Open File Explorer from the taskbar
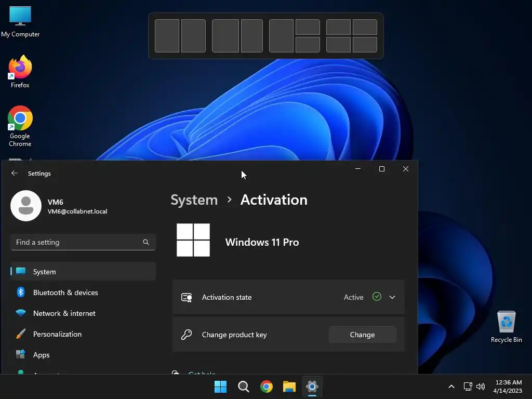Screen dimensions: 532x399 (x=289, y=387)
